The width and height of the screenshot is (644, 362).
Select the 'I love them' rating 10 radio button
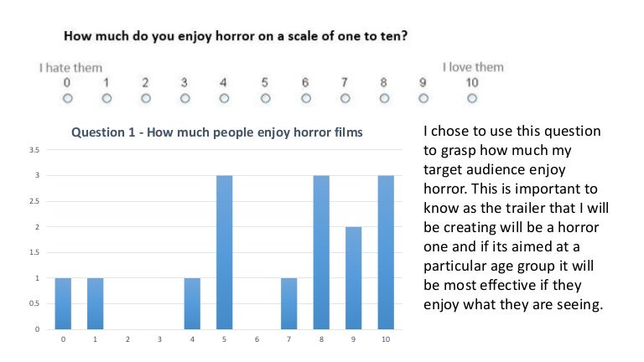click(x=472, y=98)
